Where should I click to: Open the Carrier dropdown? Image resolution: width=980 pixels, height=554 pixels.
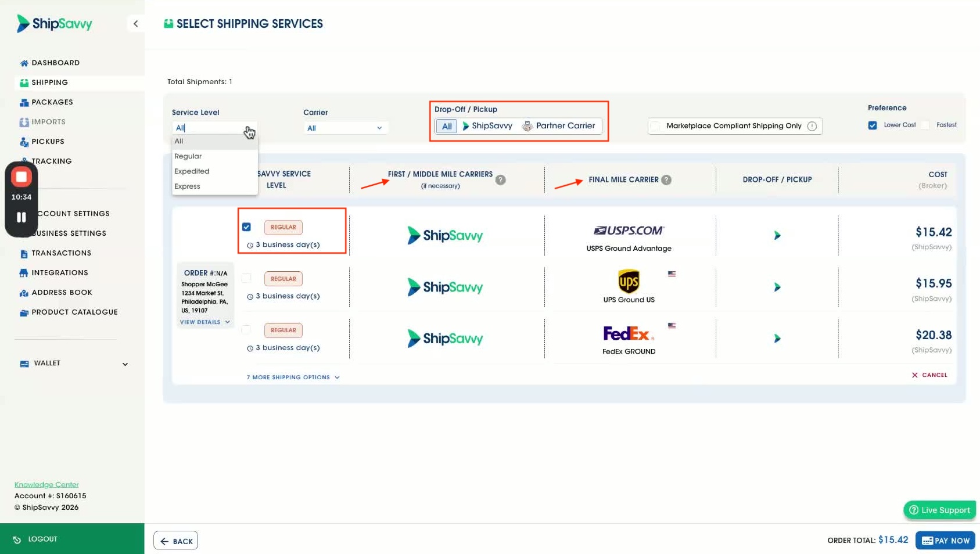coord(345,128)
